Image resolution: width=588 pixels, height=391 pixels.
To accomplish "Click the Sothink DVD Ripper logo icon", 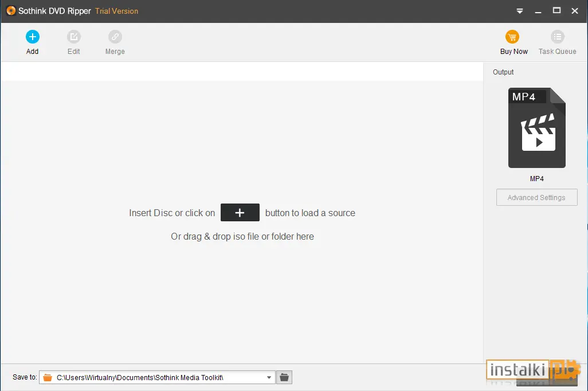I will click(x=11, y=11).
